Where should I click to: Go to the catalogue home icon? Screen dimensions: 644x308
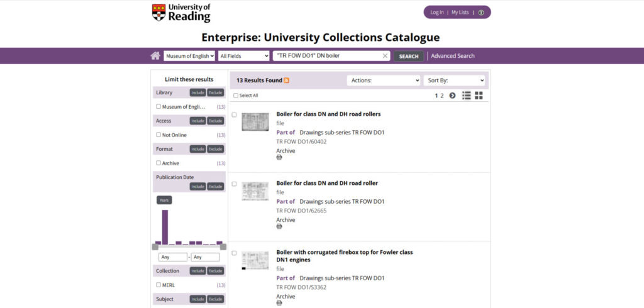pyautogui.click(x=155, y=56)
